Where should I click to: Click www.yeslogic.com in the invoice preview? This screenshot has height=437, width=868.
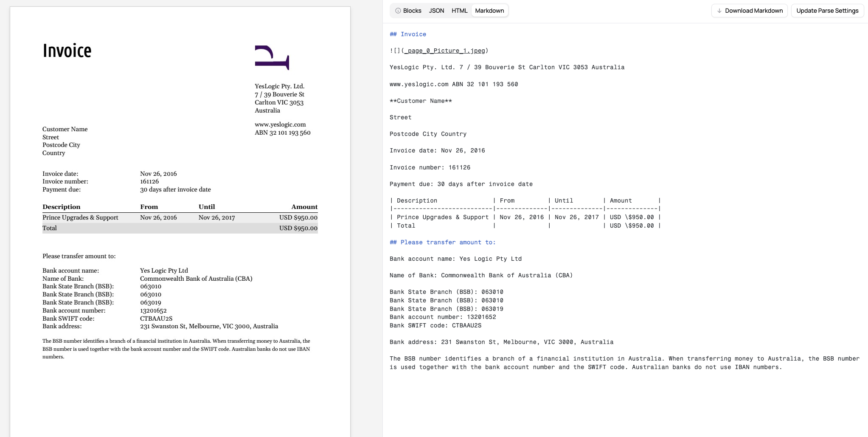pos(280,124)
